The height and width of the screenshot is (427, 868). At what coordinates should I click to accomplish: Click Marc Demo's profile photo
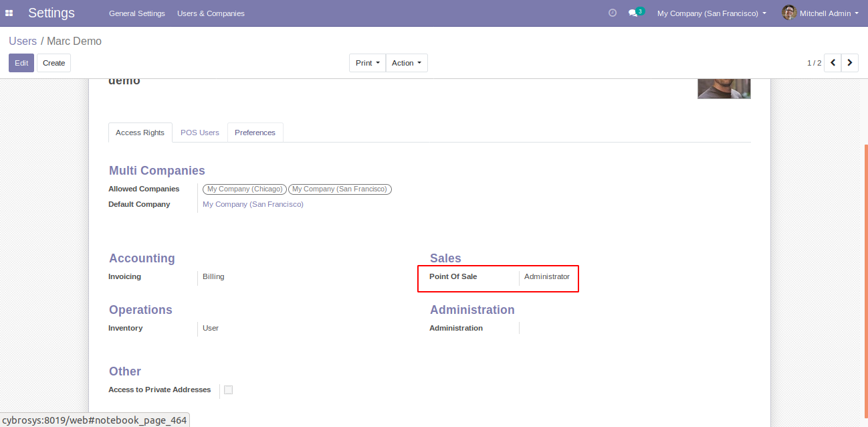click(724, 89)
